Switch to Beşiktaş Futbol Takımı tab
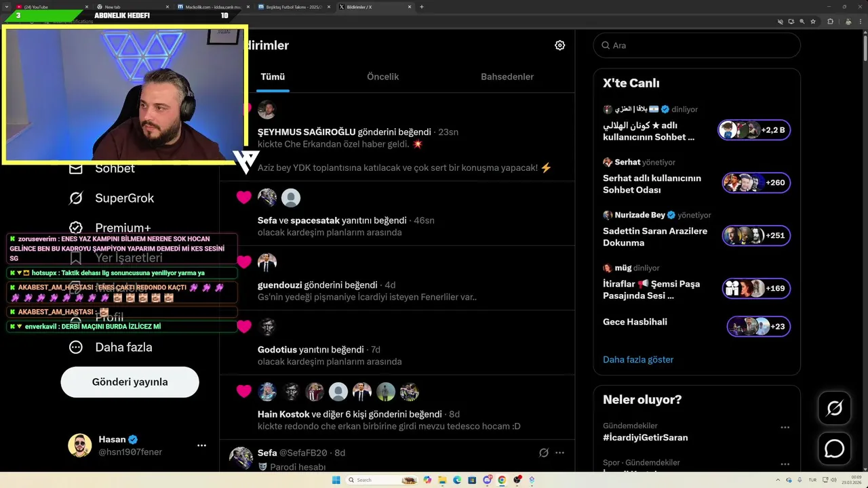This screenshot has width=868, height=488. click(x=295, y=7)
